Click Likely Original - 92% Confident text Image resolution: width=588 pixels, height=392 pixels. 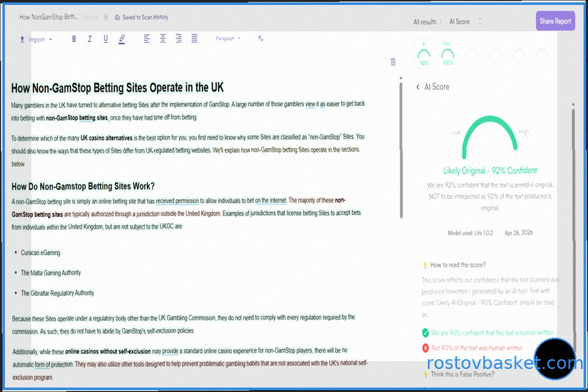[490, 171]
